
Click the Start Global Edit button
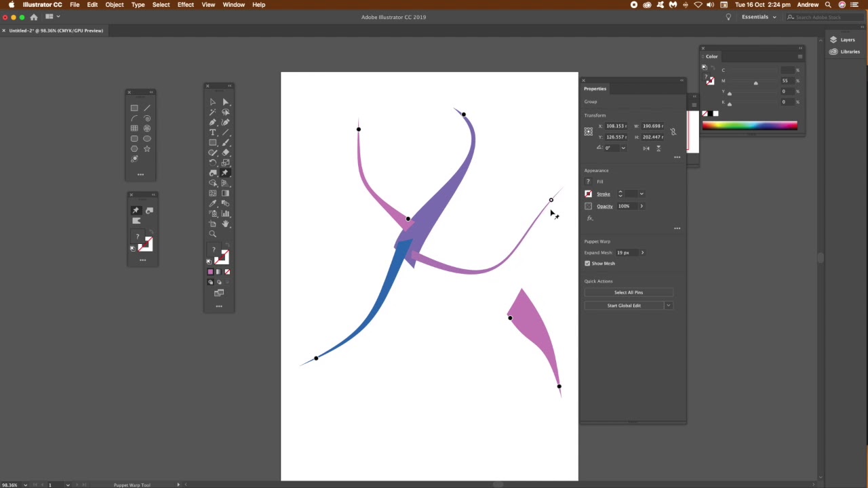623,306
